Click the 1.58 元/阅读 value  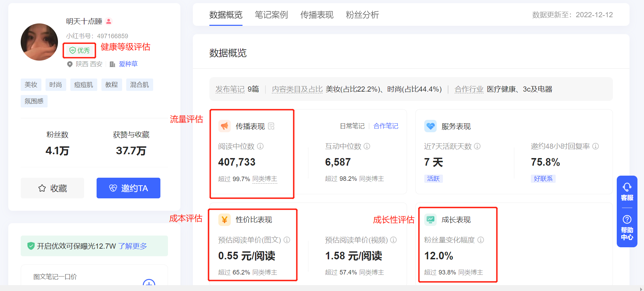point(354,256)
